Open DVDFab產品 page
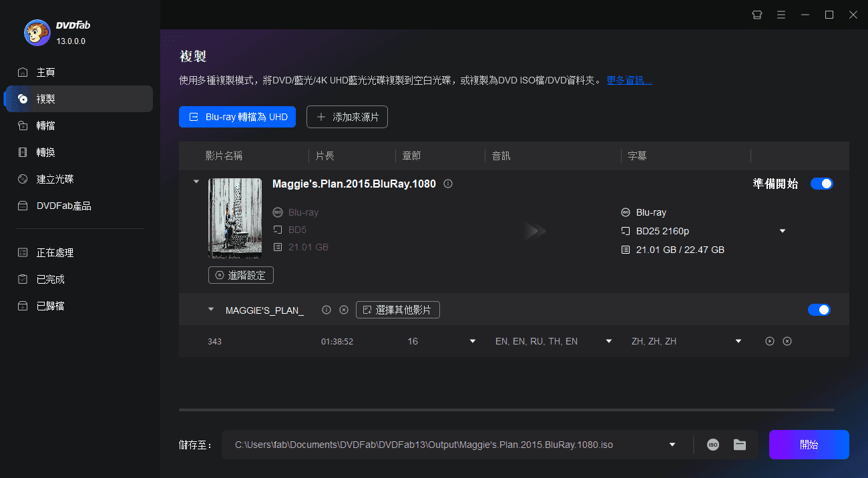868x478 pixels. pos(79,206)
